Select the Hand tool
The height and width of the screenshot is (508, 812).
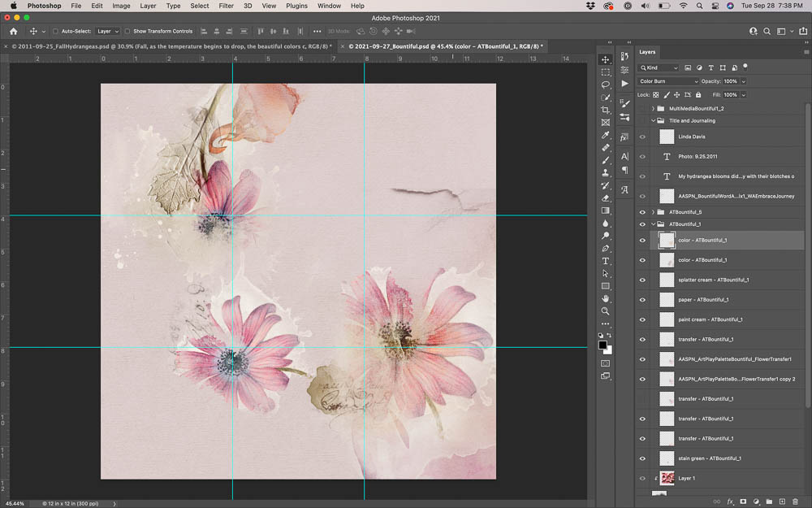pos(606,298)
